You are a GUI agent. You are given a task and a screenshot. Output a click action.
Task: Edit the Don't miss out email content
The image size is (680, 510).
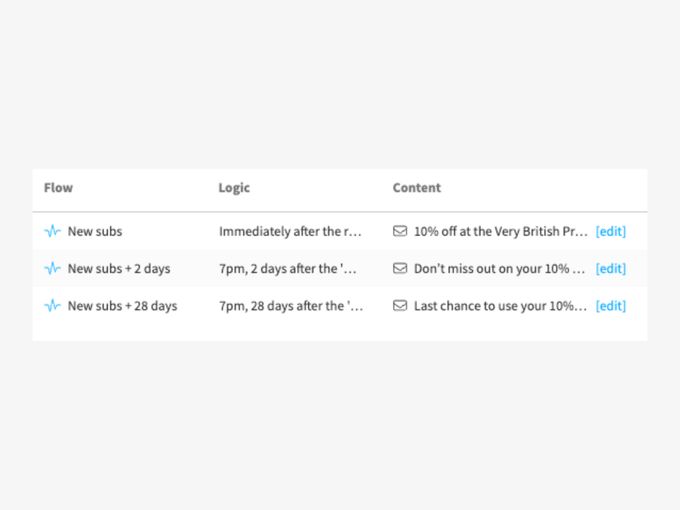pos(610,268)
